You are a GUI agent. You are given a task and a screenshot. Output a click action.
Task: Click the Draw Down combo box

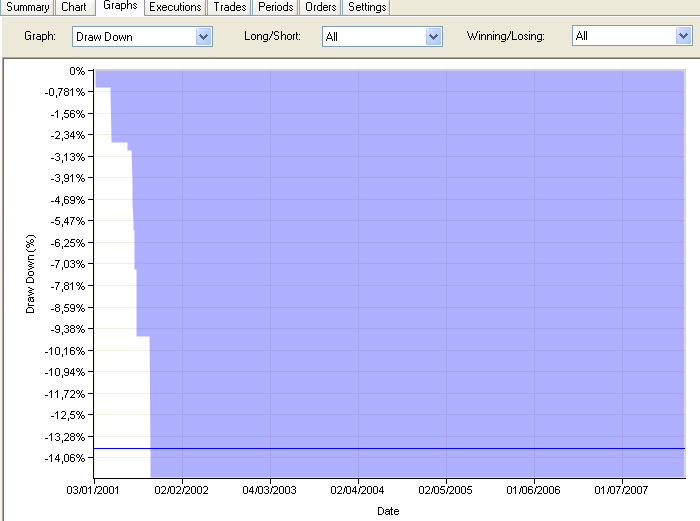(142, 37)
